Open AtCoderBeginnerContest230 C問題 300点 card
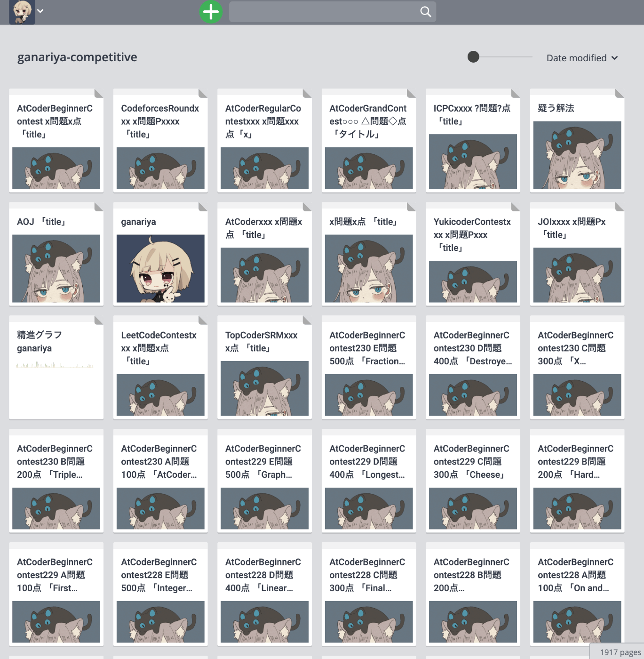Image resolution: width=644 pixels, height=659 pixels. click(x=577, y=368)
